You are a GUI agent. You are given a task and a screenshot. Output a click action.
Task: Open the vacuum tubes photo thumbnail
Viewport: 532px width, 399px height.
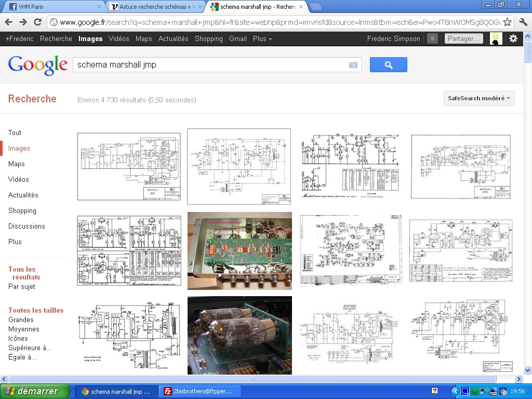tap(240, 335)
